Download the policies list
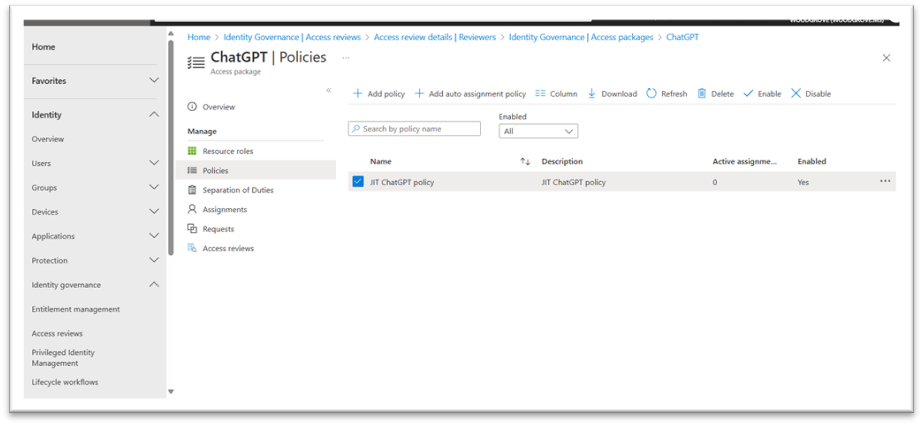The height and width of the screenshot is (425, 923). coord(612,94)
